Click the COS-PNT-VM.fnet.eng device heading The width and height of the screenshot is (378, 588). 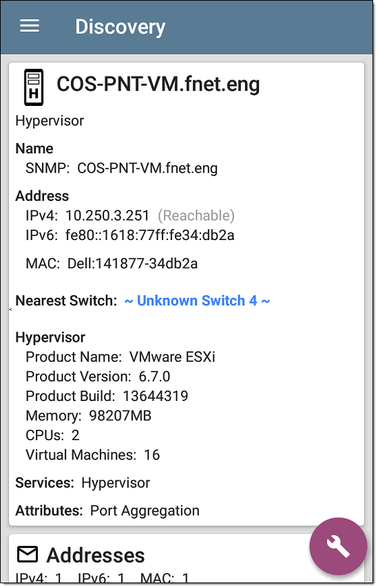click(158, 85)
